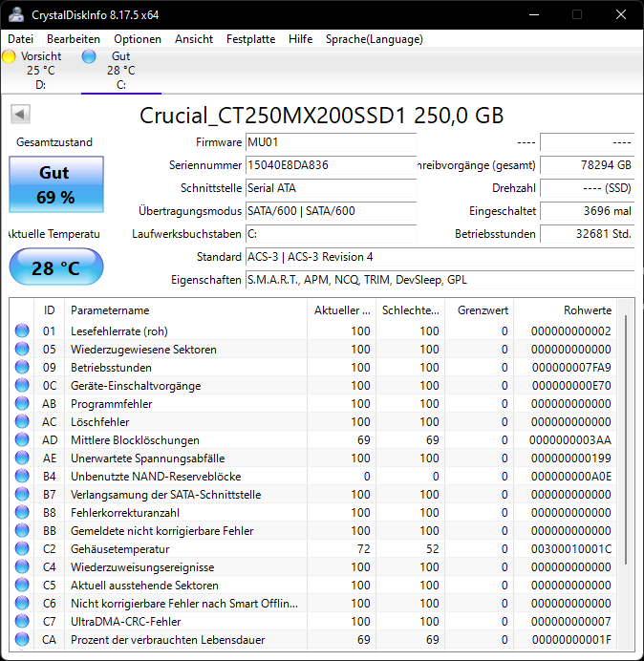Click status orb for Fehlerkorrekturanzahl
Viewport: 644px width, 661px height.
coord(22,512)
